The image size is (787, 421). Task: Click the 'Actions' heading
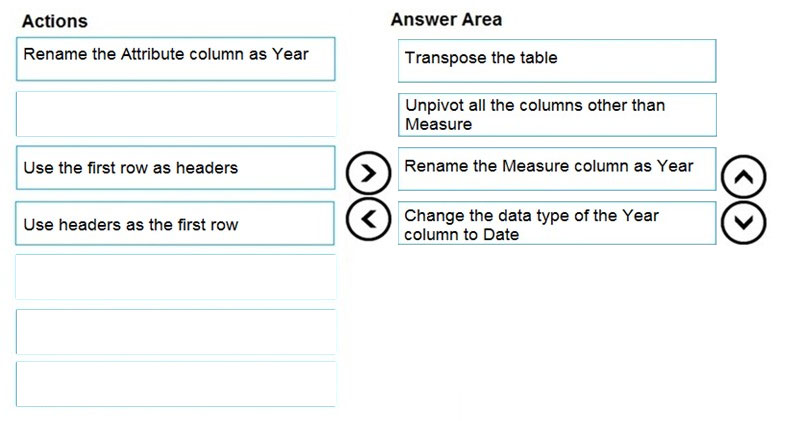[54, 21]
